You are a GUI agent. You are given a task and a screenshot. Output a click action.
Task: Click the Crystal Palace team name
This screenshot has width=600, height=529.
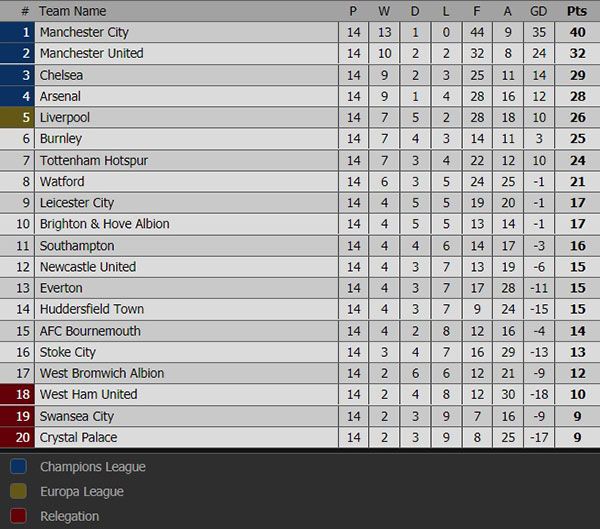[x=78, y=438]
